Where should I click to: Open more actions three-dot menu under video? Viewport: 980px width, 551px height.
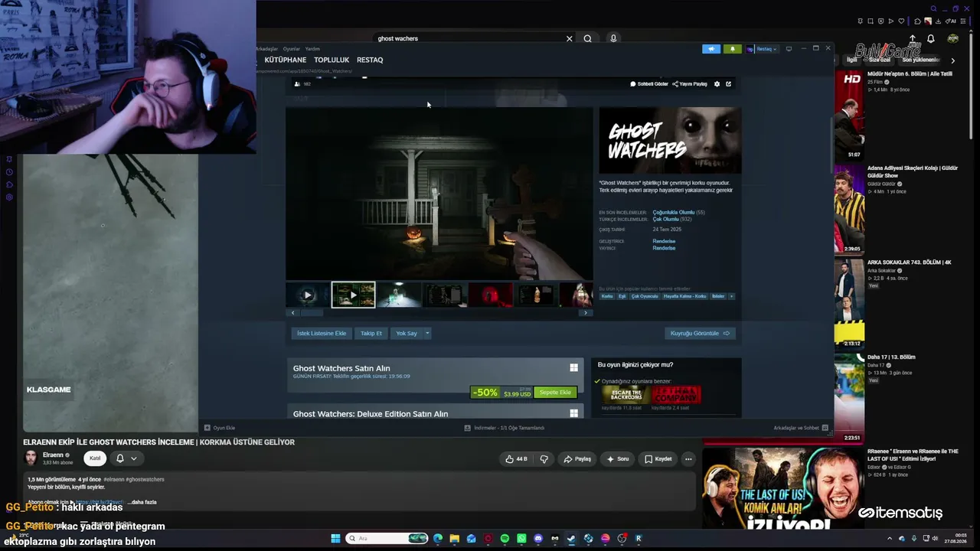[688, 459]
